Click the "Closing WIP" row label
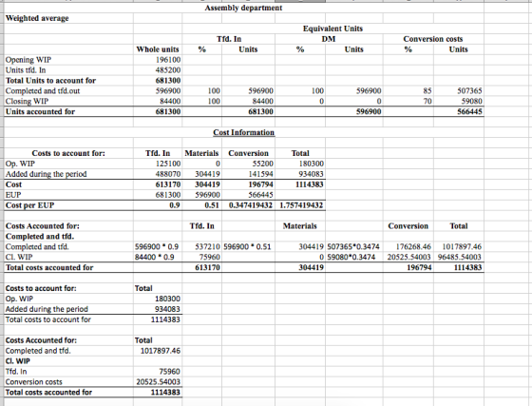The width and height of the screenshot is (532, 406). click(x=28, y=101)
